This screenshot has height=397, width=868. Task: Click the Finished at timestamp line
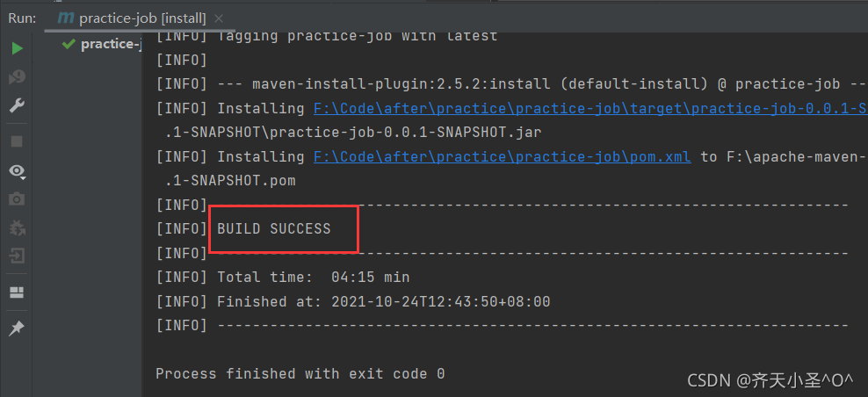pos(383,301)
